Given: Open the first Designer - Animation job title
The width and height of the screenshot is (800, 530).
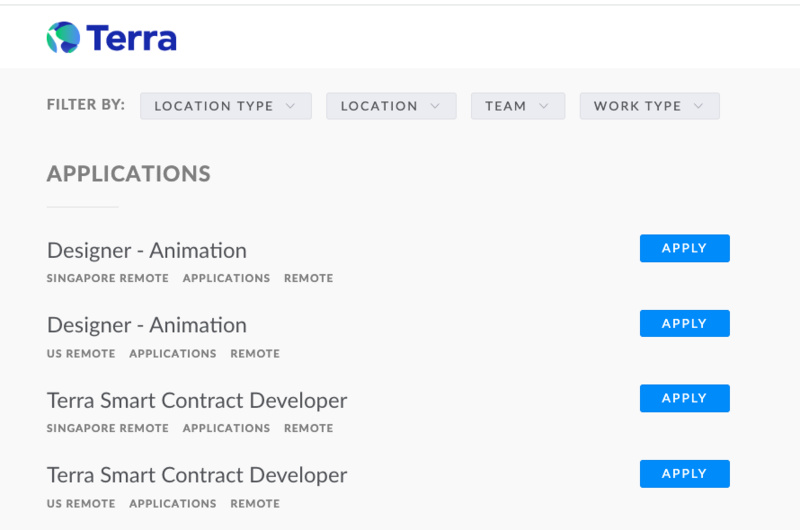Looking at the screenshot, I should pyautogui.click(x=147, y=250).
